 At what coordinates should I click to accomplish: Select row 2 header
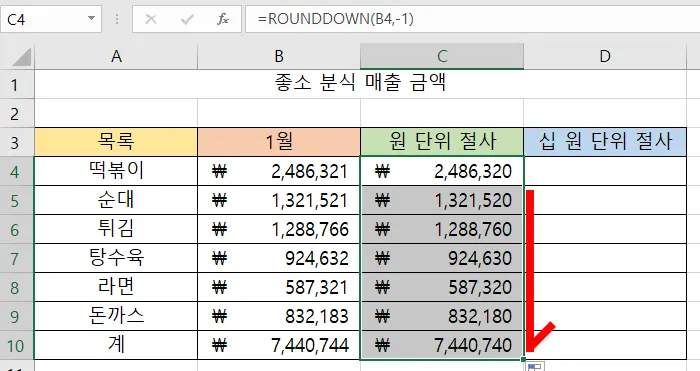(17, 113)
